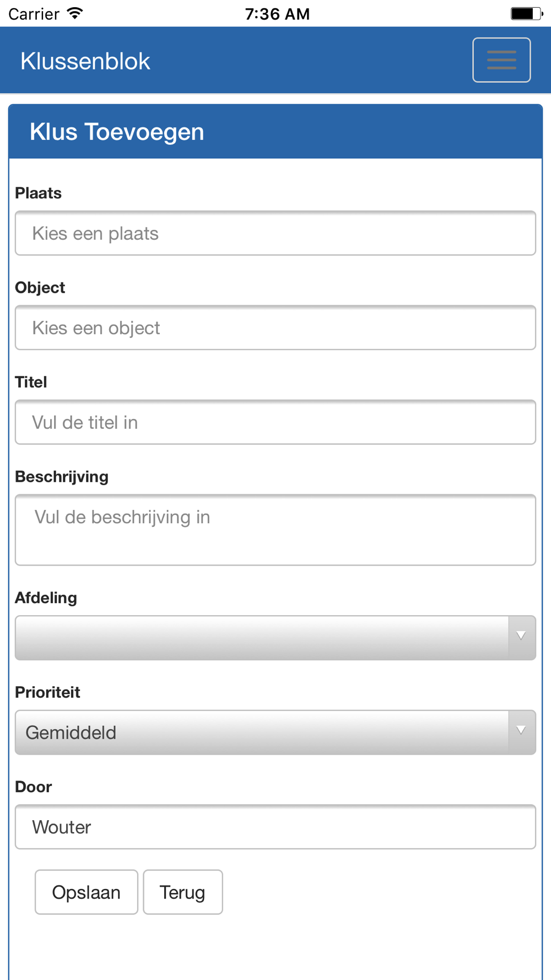Click into the Beschrijving text area

point(275,530)
